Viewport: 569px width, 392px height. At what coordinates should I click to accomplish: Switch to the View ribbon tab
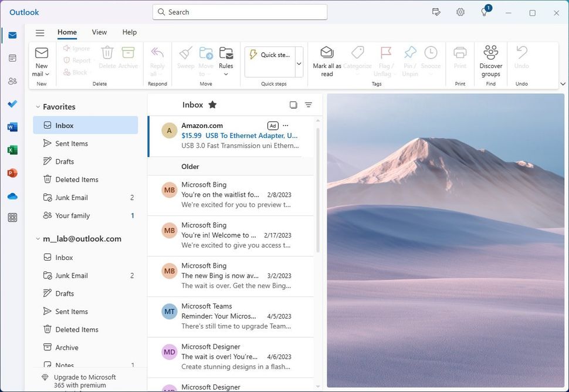point(99,32)
